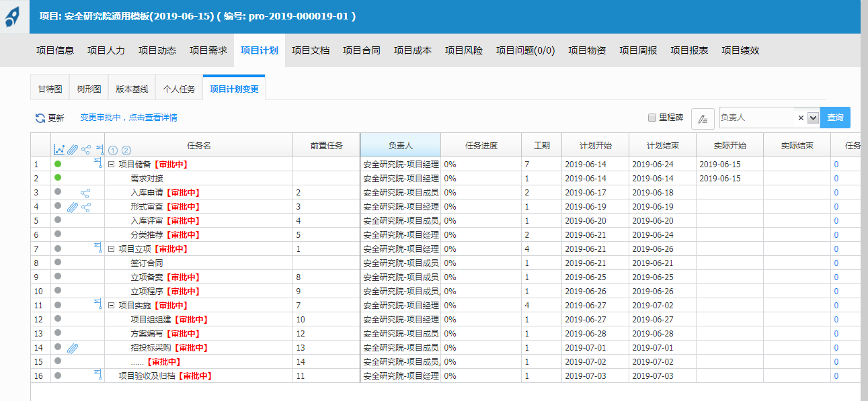Click the pencil edit icon button

coord(703,118)
